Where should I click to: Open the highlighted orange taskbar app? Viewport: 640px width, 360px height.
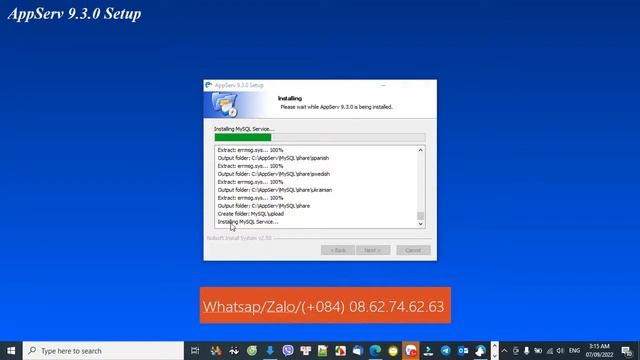coord(410,351)
